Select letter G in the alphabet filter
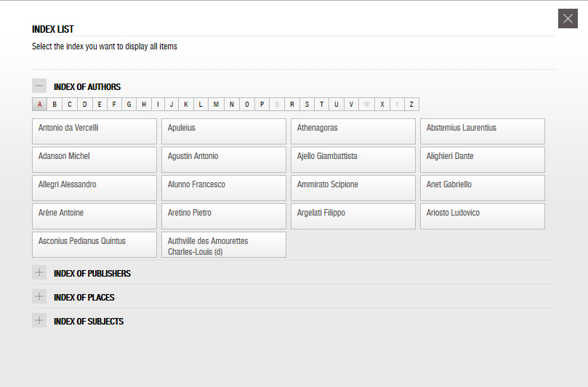 [129, 104]
